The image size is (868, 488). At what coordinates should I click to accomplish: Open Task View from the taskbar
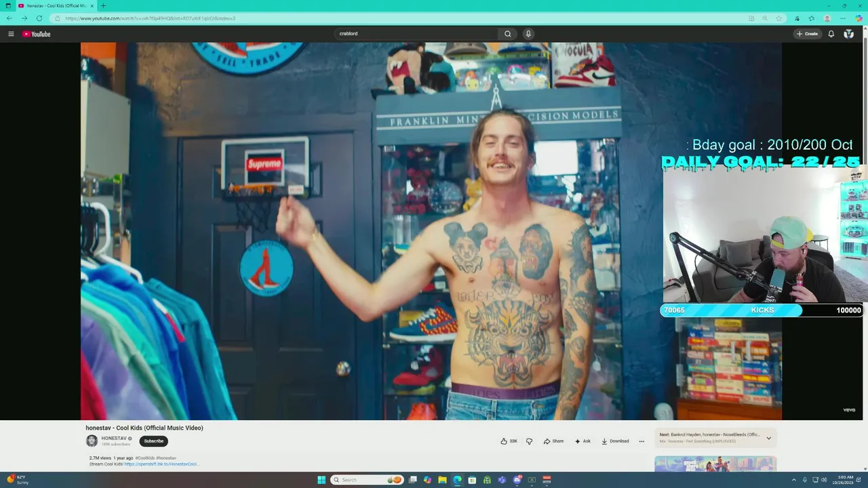[412, 480]
